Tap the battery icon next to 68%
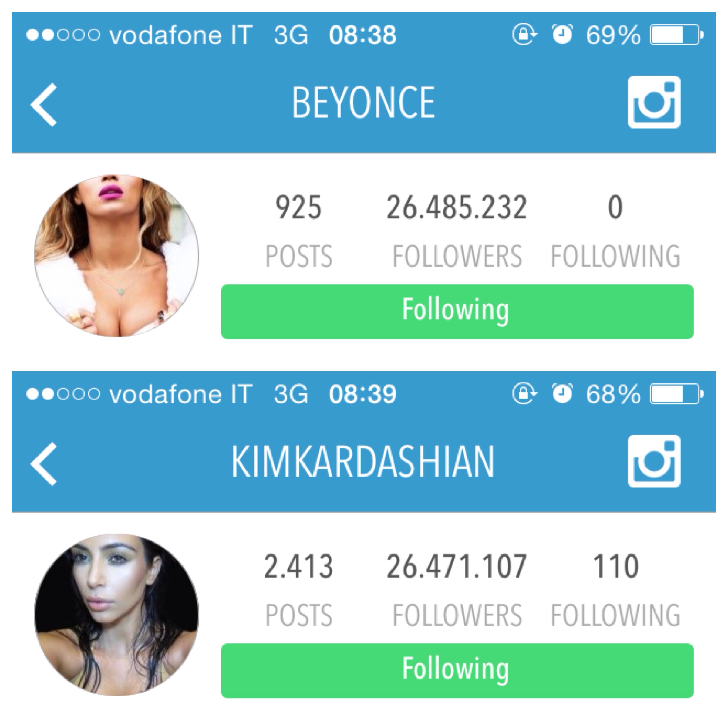 (x=677, y=394)
